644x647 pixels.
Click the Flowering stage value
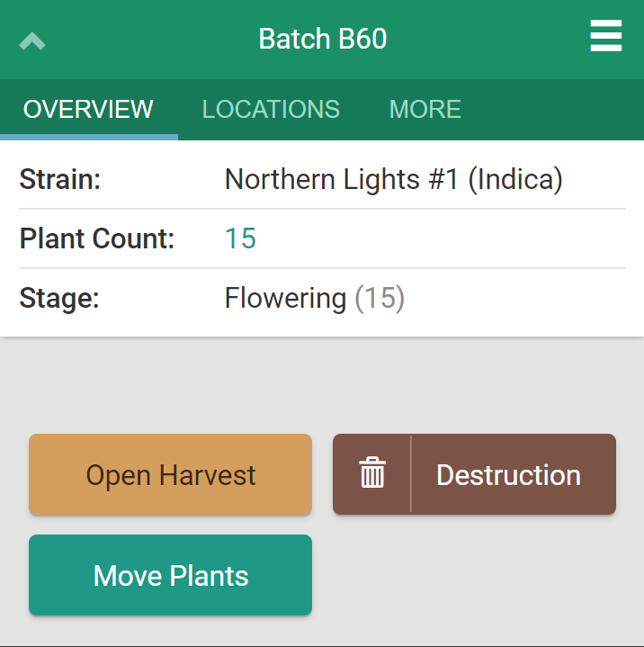click(x=285, y=298)
